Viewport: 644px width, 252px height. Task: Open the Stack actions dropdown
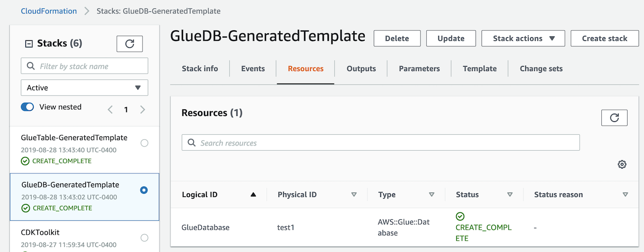click(x=523, y=38)
